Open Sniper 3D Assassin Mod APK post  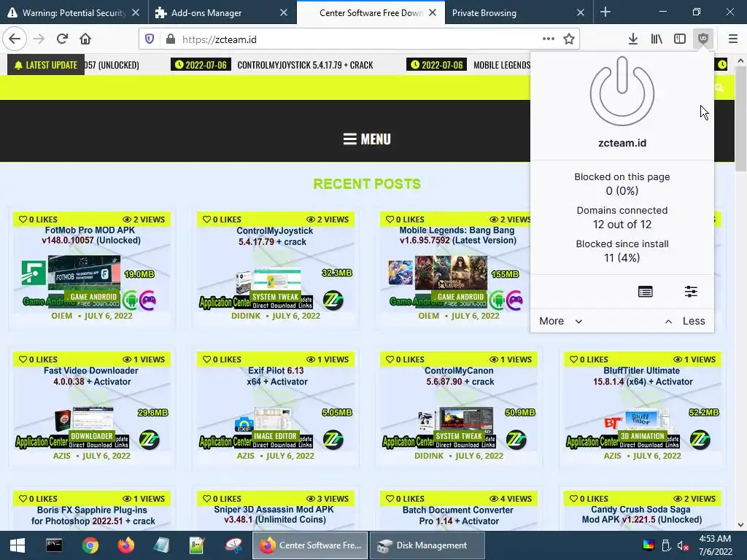point(275,514)
